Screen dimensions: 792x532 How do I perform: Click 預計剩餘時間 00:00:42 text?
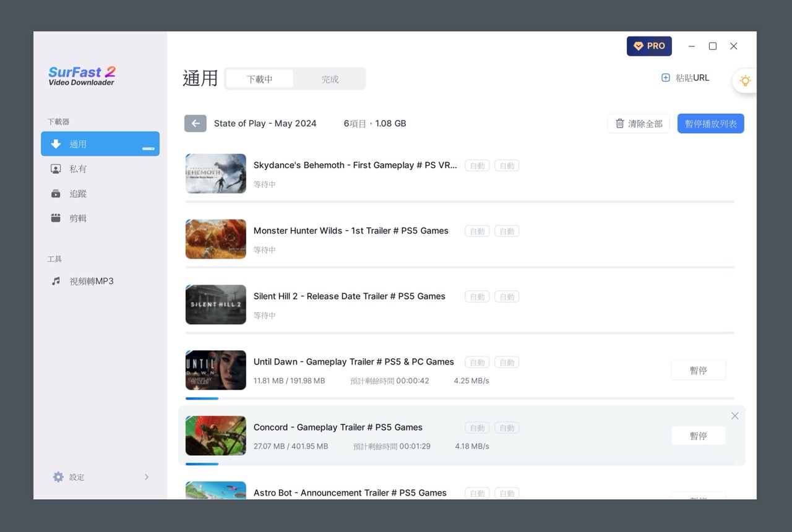389,380
